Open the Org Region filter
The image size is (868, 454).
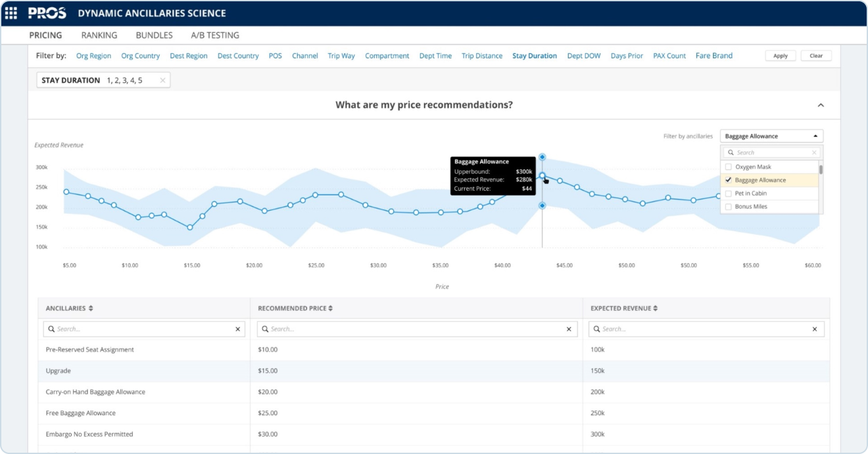click(93, 56)
